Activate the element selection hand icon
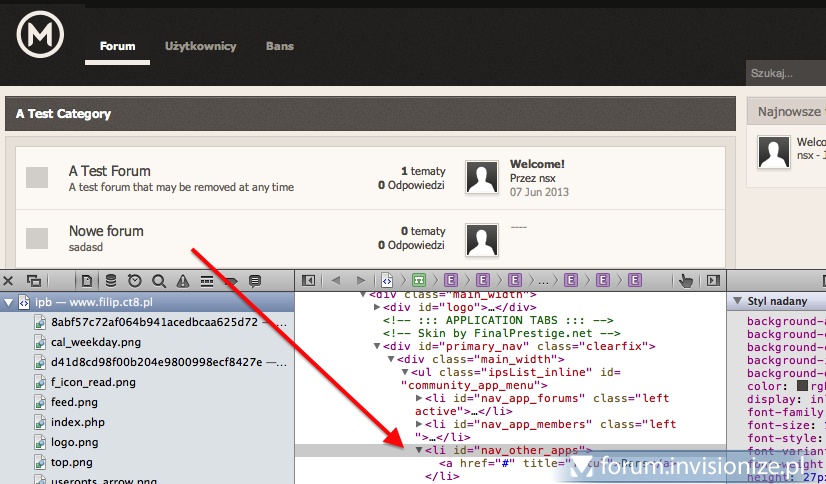The image size is (826, 484). [686, 281]
